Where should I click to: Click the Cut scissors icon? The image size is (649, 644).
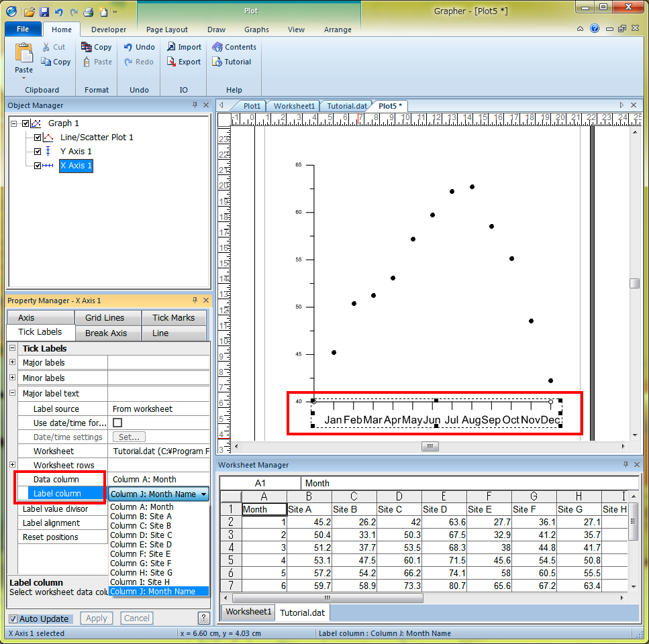pos(46,47)
